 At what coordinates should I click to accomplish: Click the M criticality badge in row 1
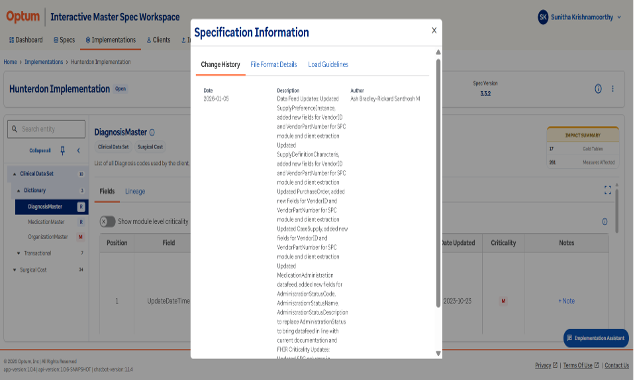[503, 301]
